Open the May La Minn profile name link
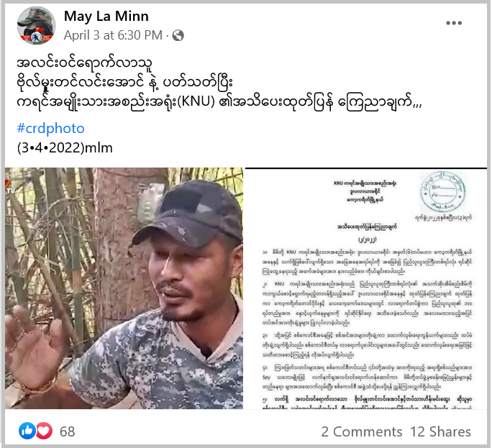The height and width of the screenshot is (448, 492). coord(106,16)
